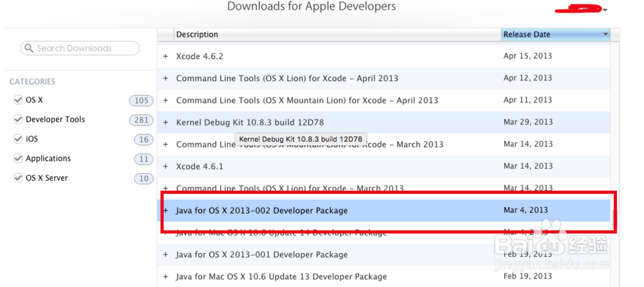Viewport: 644px width, 287px height.
Task: Click the search magnifier icon
Action: [29, 48]
